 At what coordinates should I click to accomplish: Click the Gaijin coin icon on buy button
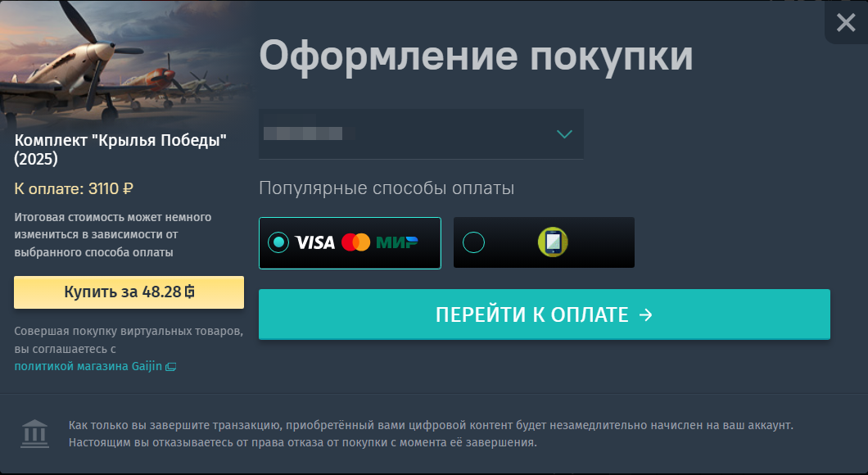189,292
